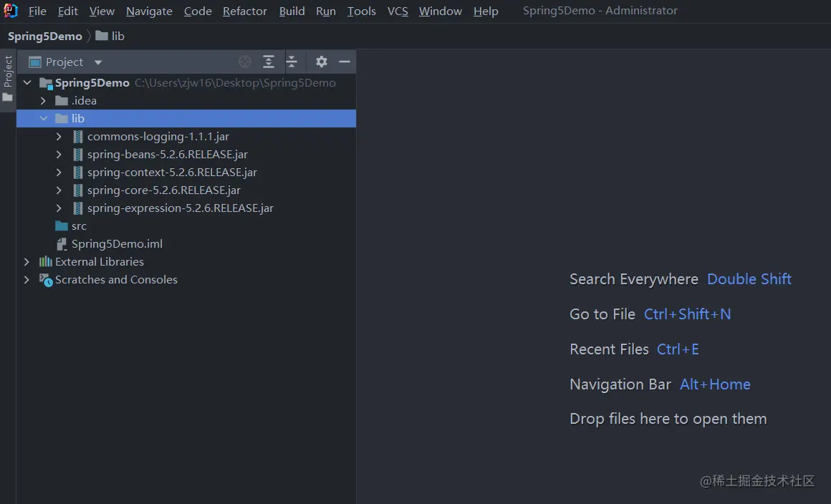Click the lib folder icon in breadcrumb
Screen dimensions: 831x504
102,36
